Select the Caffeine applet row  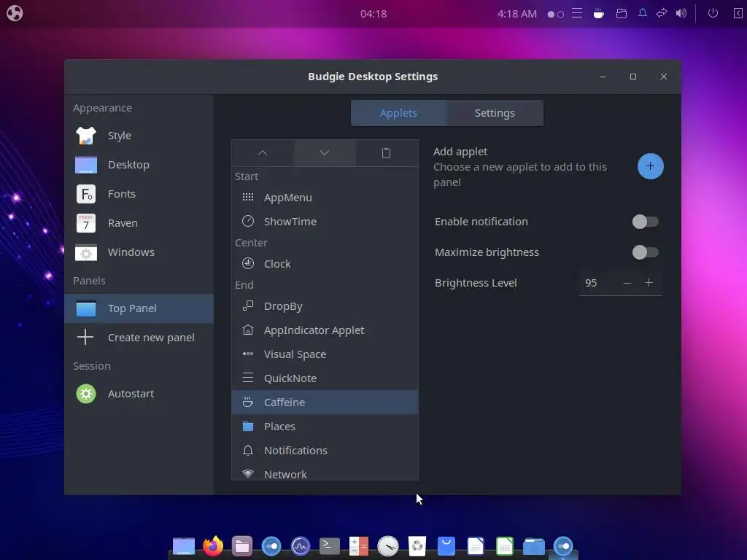point(325,402)
